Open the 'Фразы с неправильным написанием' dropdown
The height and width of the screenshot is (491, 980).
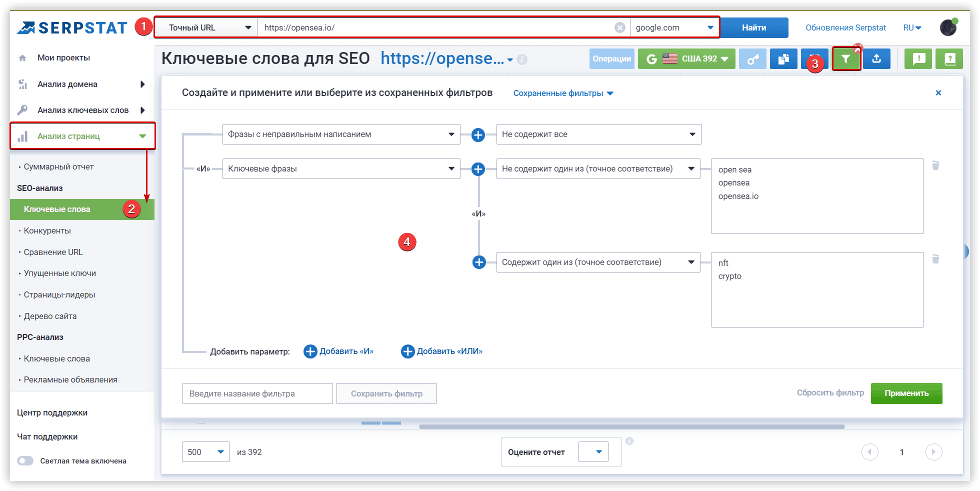click(x=341, y=134)
